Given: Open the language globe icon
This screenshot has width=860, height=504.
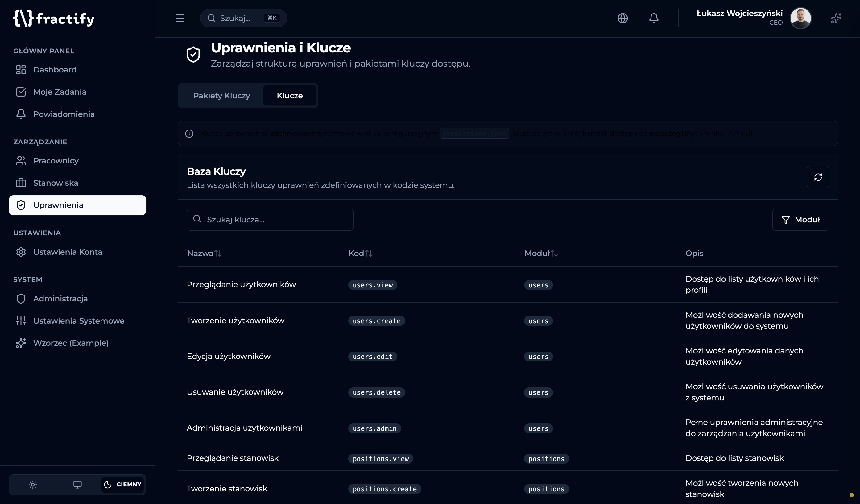Looking at the screenshot, I should coord(622,18).
